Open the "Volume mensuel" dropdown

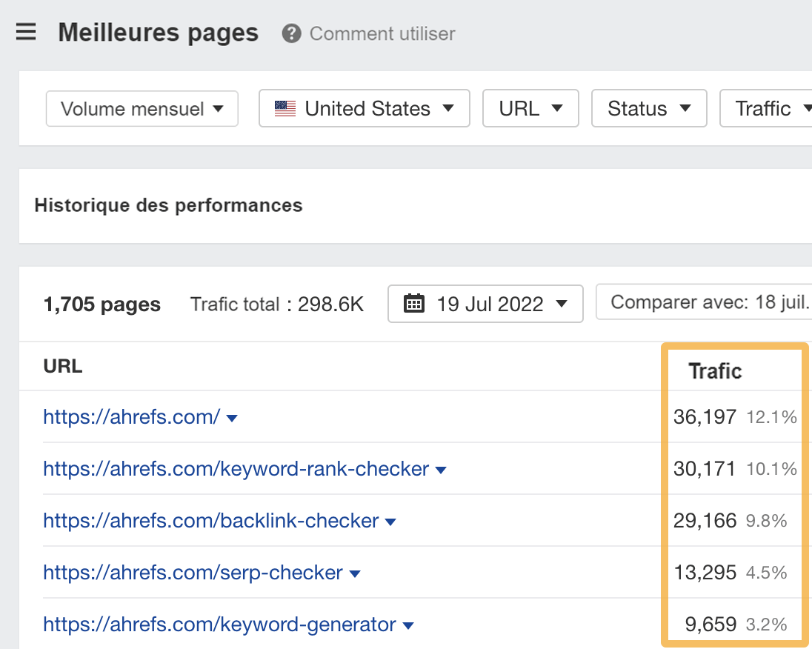tap(141, 108)
